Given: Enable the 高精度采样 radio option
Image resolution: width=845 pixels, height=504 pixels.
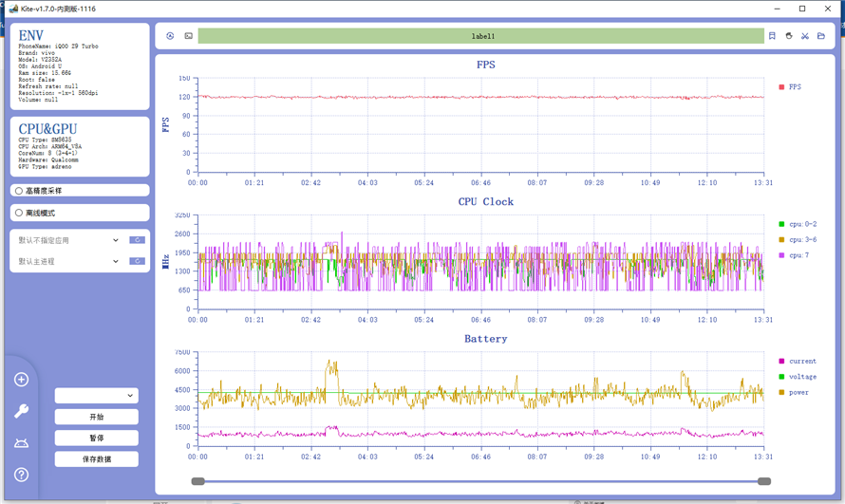Looking at the screenshot, I should coord(19,191).
